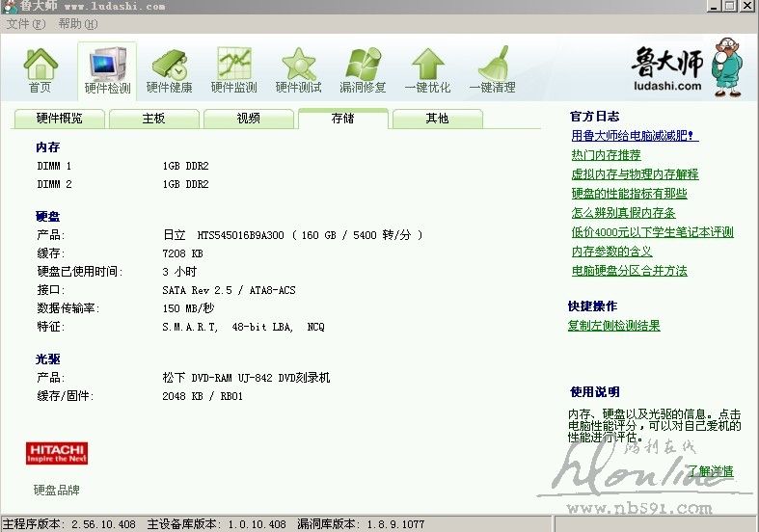This screenshot has width=759, height=532.
Task: Switch to 其他 tab
Action: tap(437, 119)
